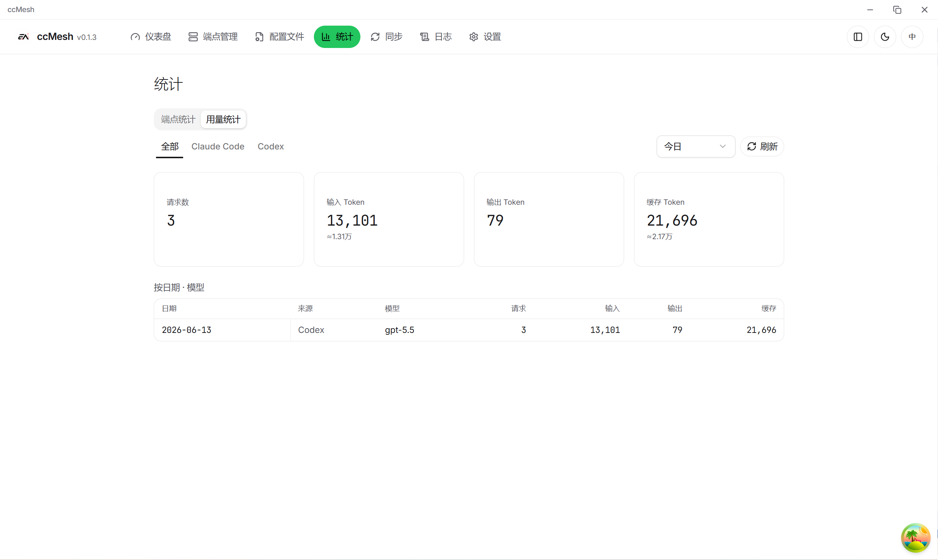Click the gpt-5.5 model cell
The image size is (938, 560).
(400, 330)
